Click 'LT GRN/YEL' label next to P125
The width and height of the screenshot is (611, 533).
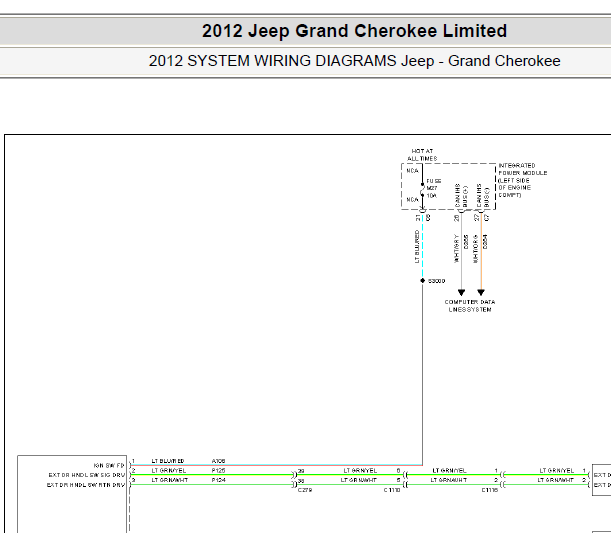(x=169, y=471)
